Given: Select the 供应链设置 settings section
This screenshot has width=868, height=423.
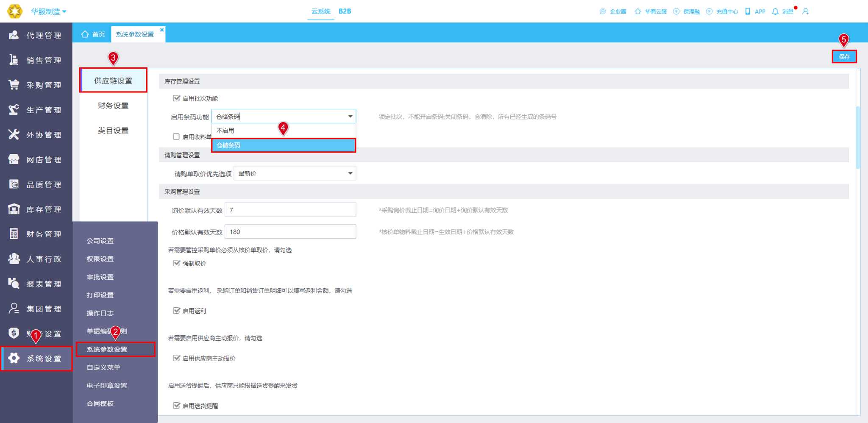Looking at the screenshot, I should click(x=113, y=80).
